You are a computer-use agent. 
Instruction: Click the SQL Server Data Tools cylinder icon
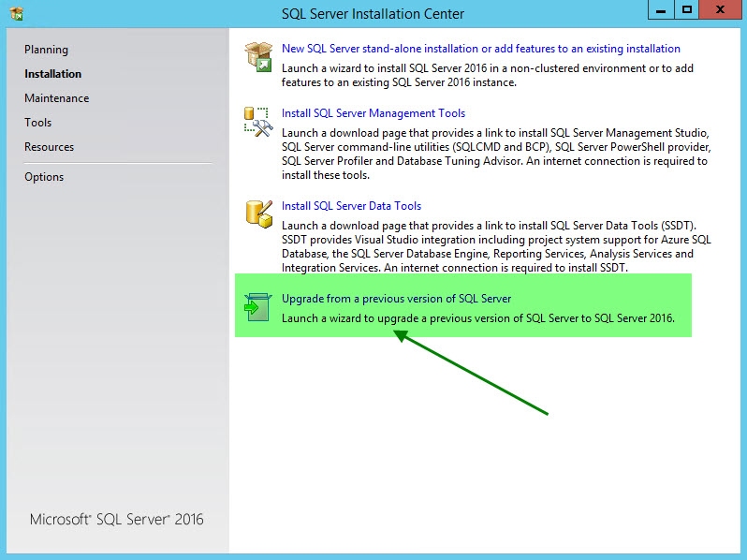coord(258,214)
